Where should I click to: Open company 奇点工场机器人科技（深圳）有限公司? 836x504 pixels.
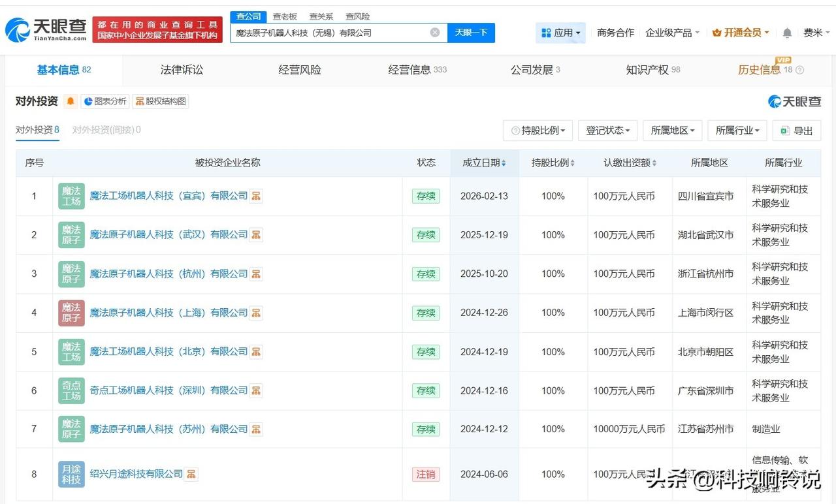point(169,390)
